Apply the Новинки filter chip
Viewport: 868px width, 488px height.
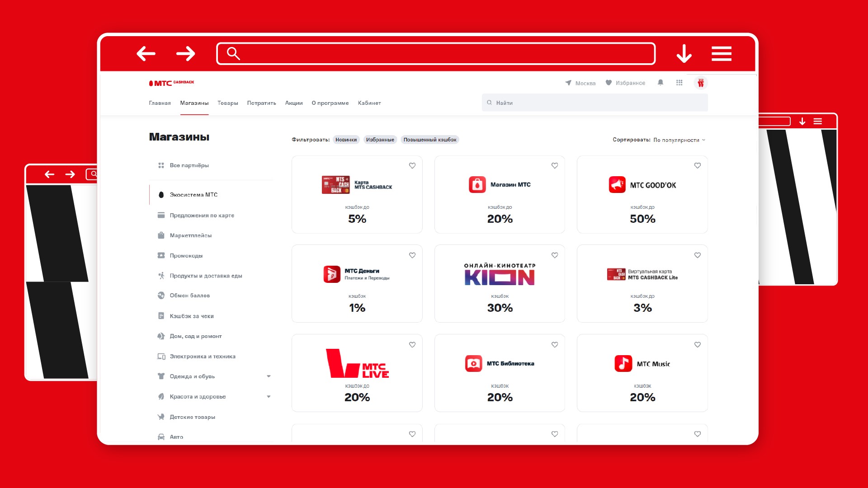pyautogui.click(x=346, y=140)
